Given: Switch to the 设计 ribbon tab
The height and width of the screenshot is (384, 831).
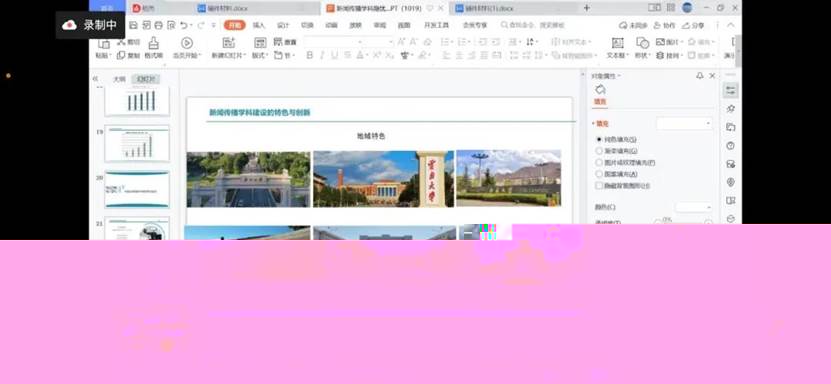Looking at the screenshot, I should pos(283,25).
